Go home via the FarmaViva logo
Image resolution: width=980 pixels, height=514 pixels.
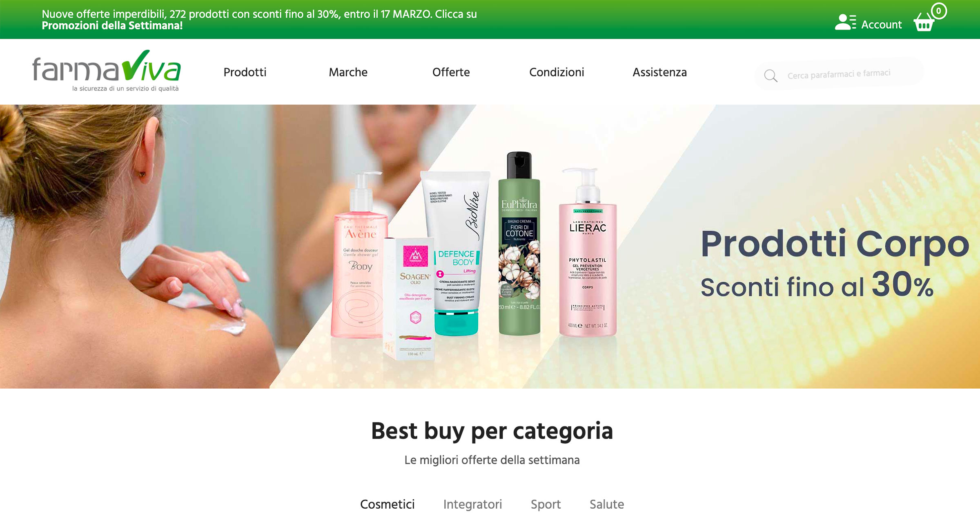pos(107,71)
